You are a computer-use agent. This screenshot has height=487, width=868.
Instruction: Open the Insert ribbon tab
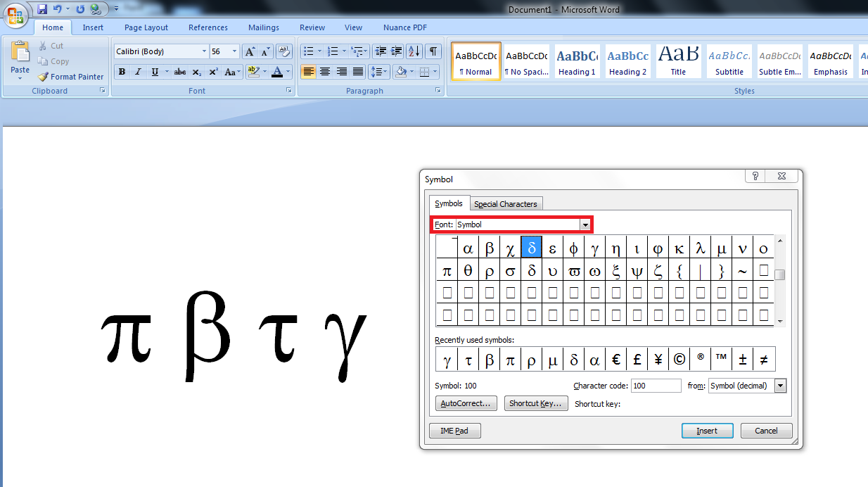pyautogui.click(x=93, y=27)
